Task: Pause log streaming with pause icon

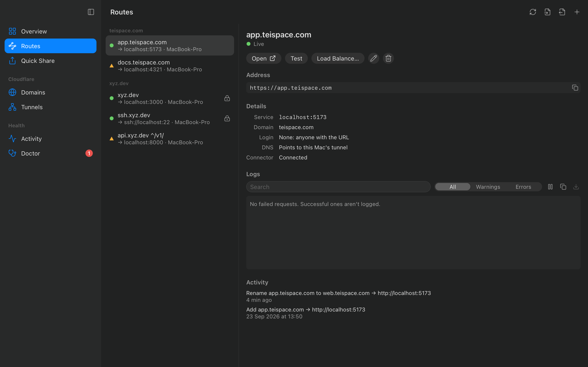Action: 550,187
